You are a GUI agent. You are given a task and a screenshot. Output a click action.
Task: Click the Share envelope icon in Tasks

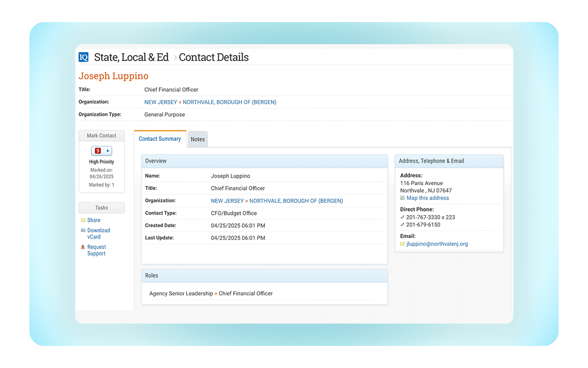click(x=83, y=220)
